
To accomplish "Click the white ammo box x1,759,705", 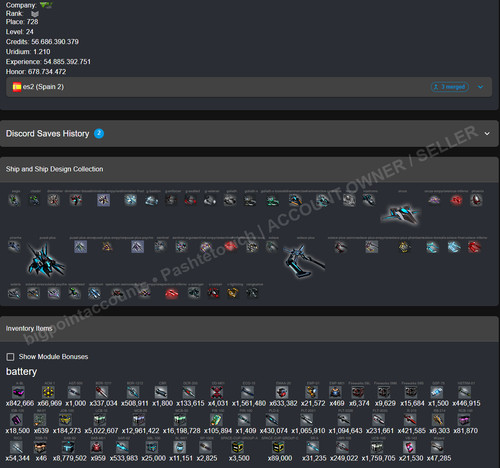I will pyautogui.click(x=377, y=447).
